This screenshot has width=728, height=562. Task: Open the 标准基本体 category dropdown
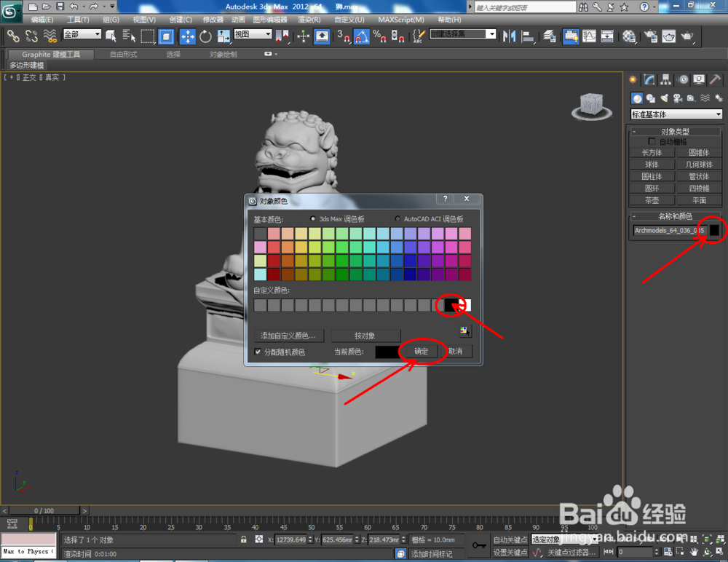(676, 114)
